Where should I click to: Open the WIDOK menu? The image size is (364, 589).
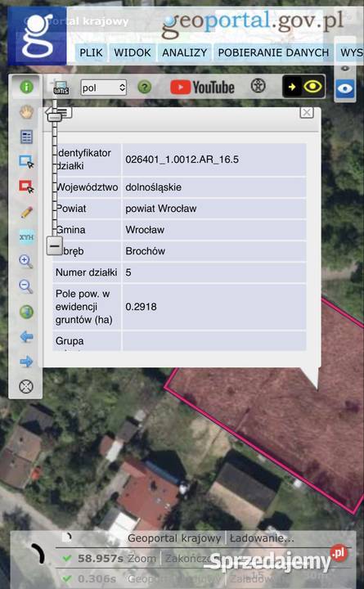point(133,52)
